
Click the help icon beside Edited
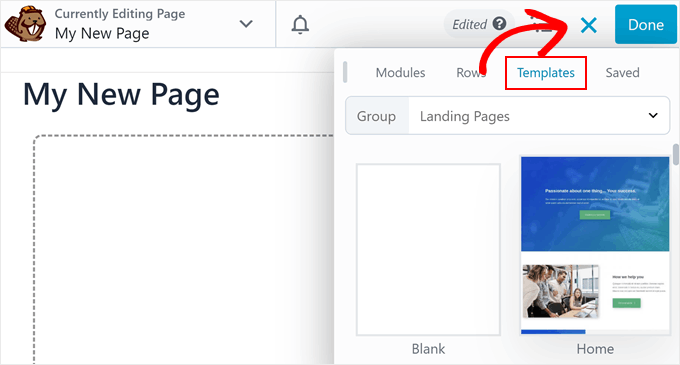click(x=500, y=23)
